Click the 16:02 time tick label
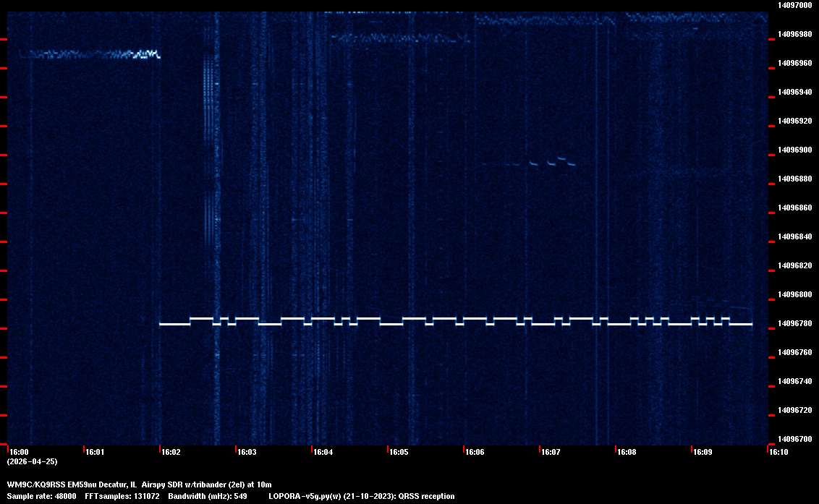The width and height of the screenshot is (819, 504). click(171, 453)
